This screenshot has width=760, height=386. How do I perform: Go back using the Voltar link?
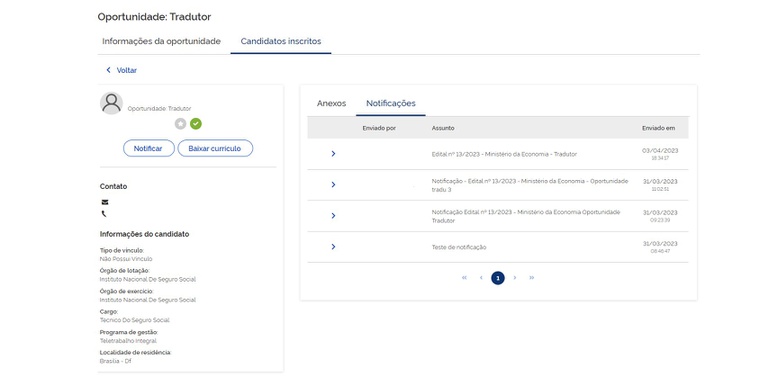tap(127, 70)
